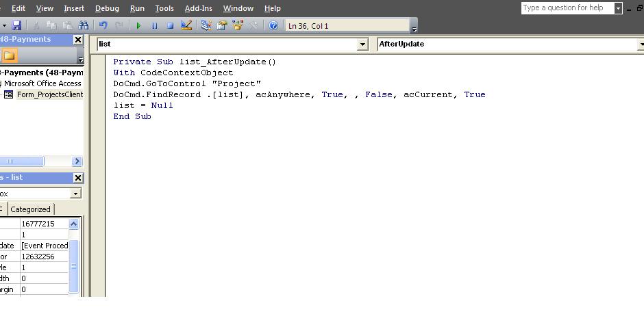Close the Properties - list panel
644x314 pixels.
point(78,177)
